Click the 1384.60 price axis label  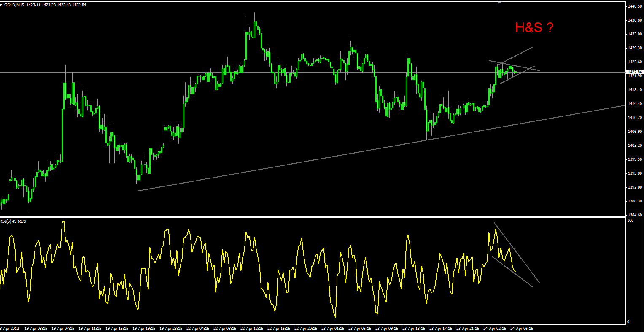pos(635,215)
